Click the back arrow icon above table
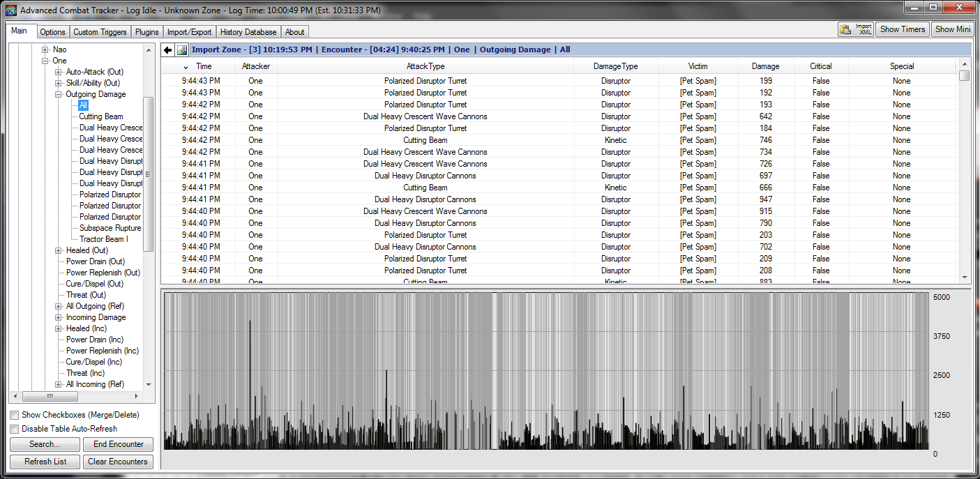 coord(168,50)
